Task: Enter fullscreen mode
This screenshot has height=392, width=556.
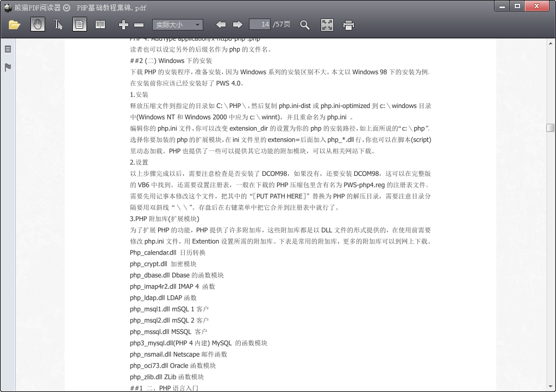Action: (327, 24)
